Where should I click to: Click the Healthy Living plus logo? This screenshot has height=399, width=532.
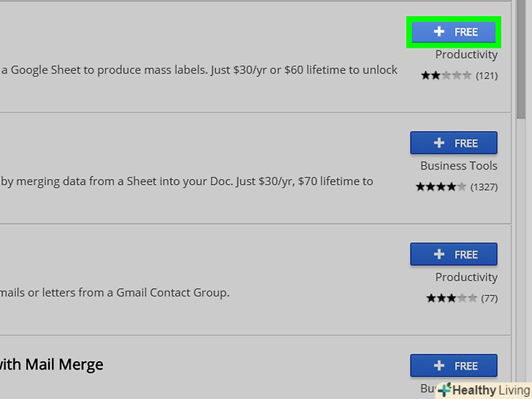click(445, 390)
